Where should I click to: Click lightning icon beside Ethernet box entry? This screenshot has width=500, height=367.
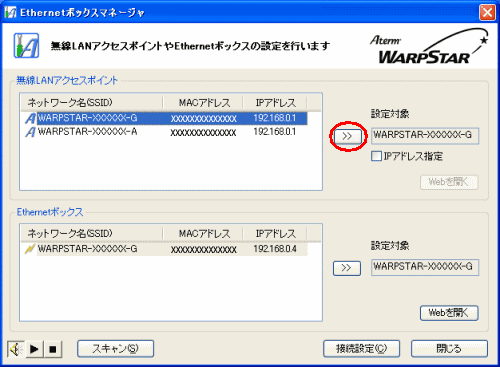(x=30, y=249)
